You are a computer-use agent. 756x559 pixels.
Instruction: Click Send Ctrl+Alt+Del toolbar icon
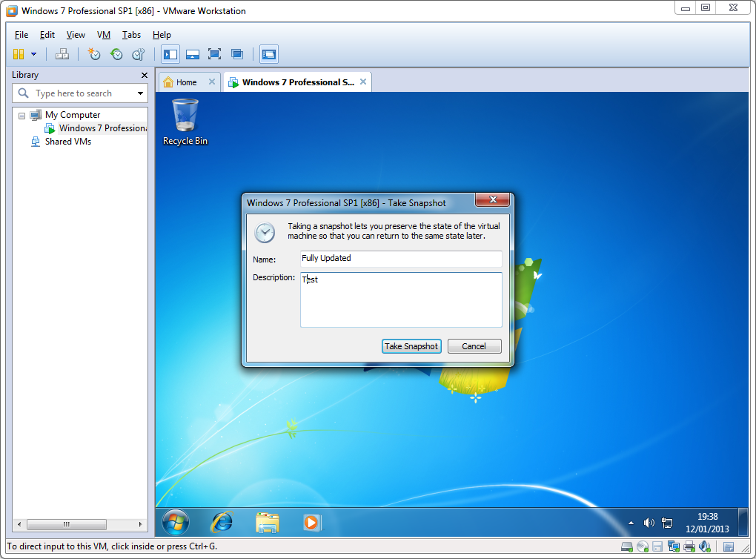[x=62, y=54]
